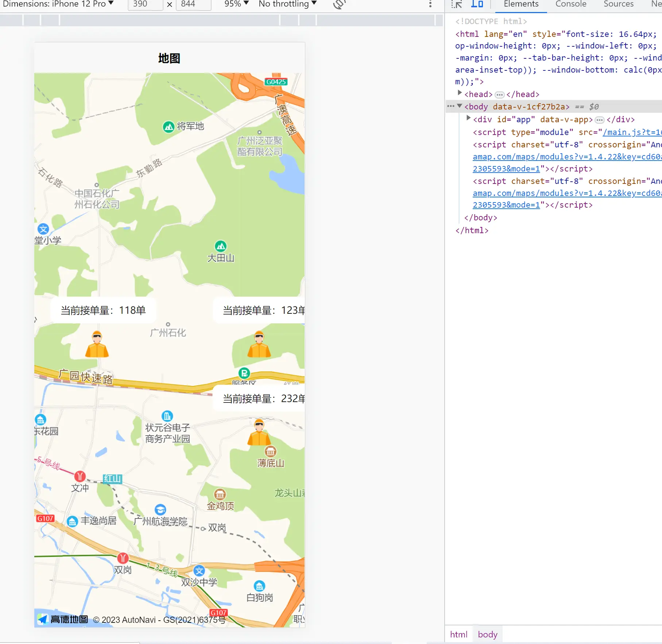Click the 状元谷电子商务产业园 building icon

coord(167,416)
